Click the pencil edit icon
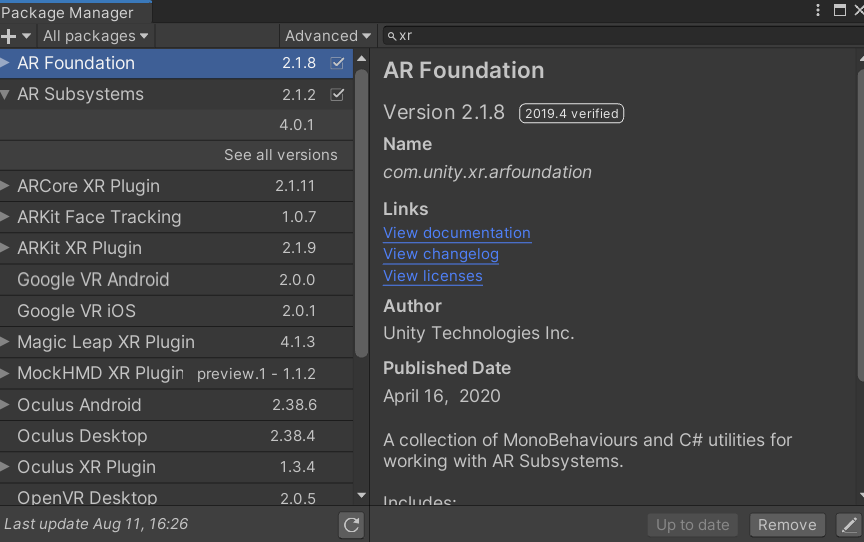Image resolution: width=864 pixels, height=542 pixels. 849,525
